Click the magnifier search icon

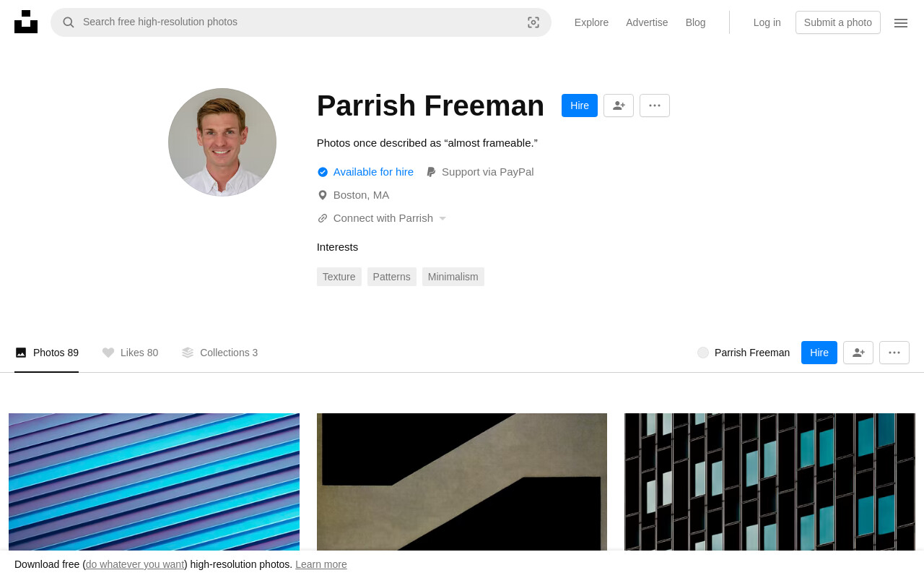69,22
